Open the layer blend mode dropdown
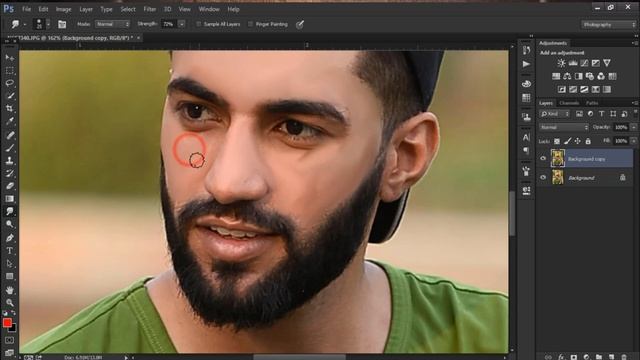The width and height of the screenshot is (640, 360). click(x=564, y=127)
